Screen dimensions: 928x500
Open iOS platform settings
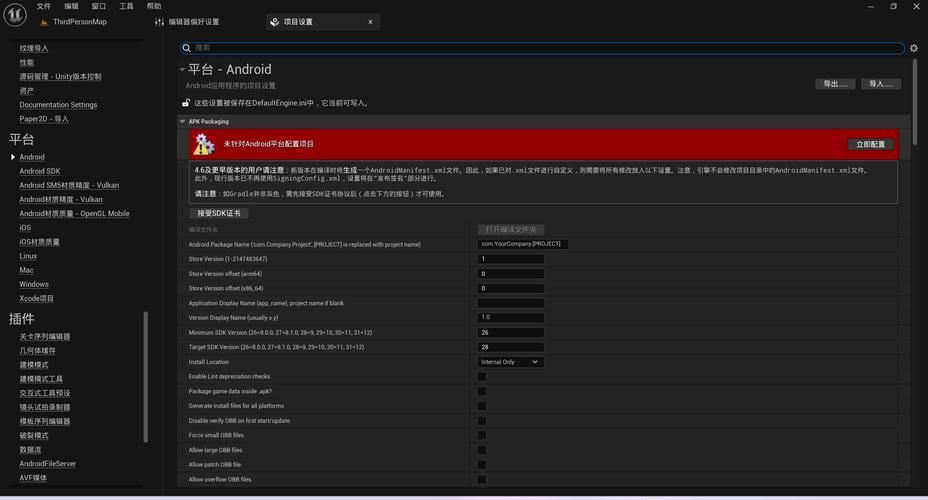[25, 228]
